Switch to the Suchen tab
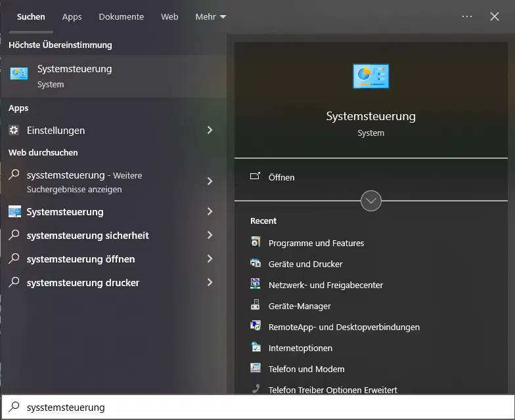This screenshot has height=420, width=515. pos(31,17)
